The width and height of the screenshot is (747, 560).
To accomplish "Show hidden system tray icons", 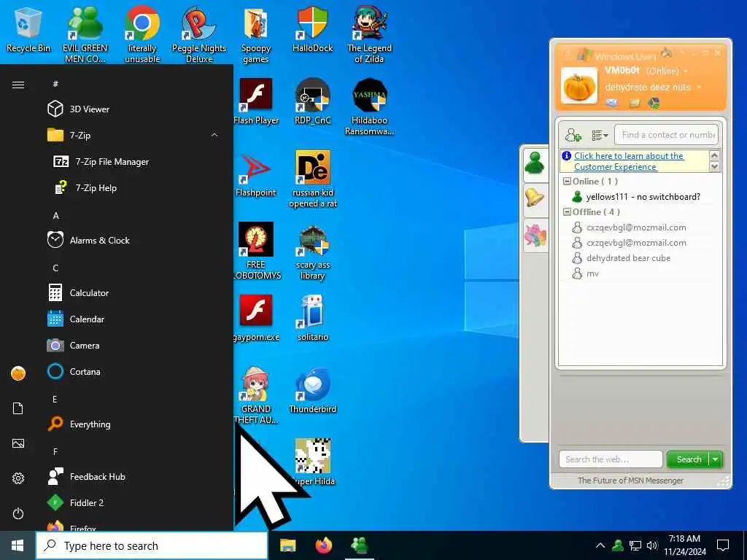I will [x=600, y=545].
